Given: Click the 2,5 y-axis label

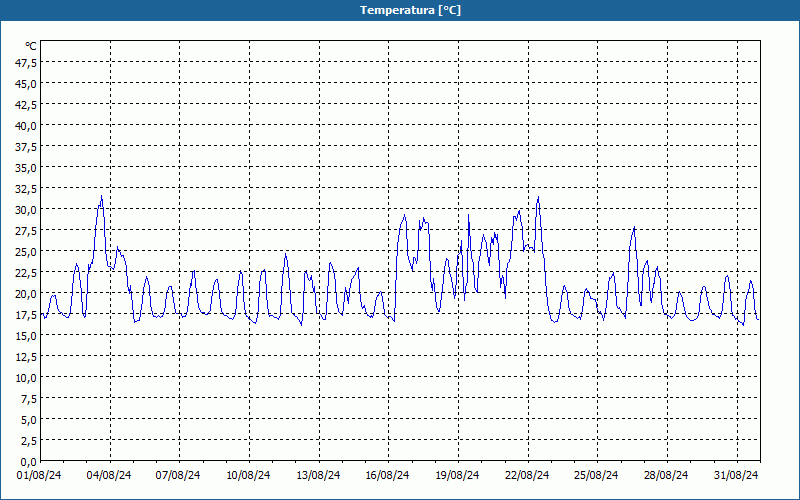Looking at the screenshot, I should click(29, 441).
